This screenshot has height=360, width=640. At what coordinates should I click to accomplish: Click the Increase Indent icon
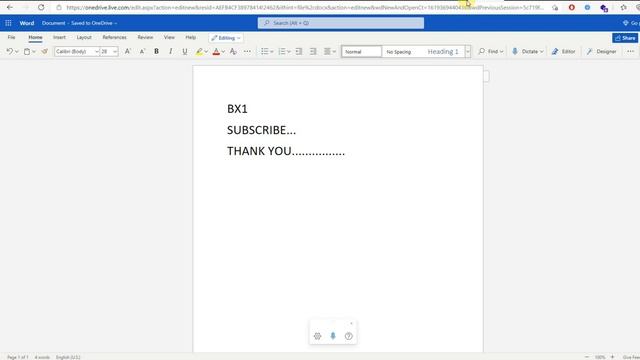pos(313,51)
